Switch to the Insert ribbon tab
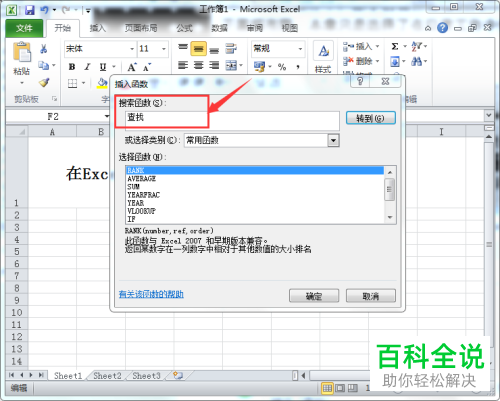 [x=98, y=28]
